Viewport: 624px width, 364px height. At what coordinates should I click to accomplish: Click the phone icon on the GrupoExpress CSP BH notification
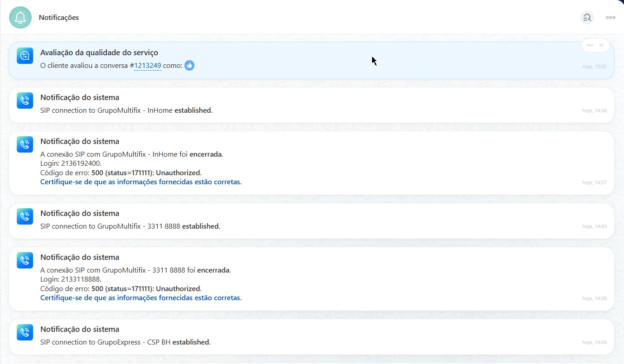tap(25, 332)
